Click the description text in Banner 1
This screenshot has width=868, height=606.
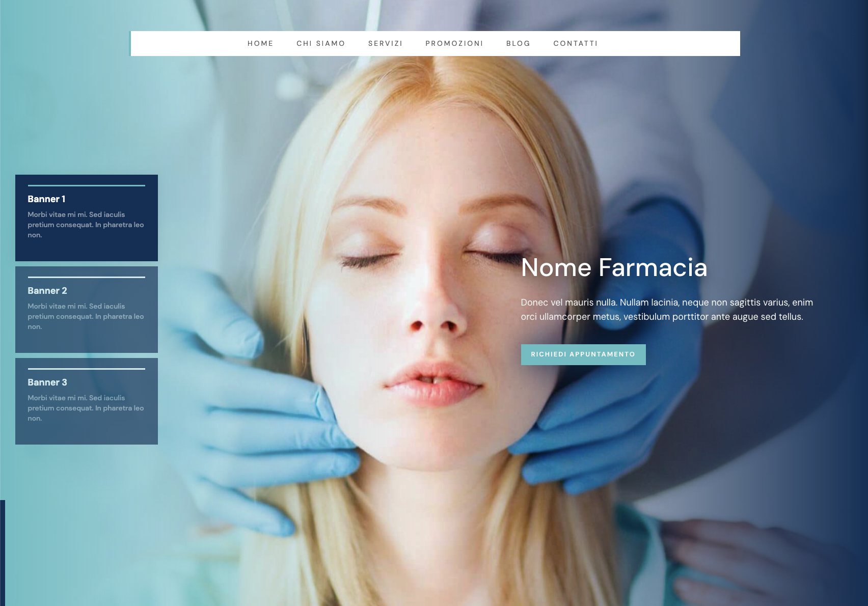click(86, 225)
